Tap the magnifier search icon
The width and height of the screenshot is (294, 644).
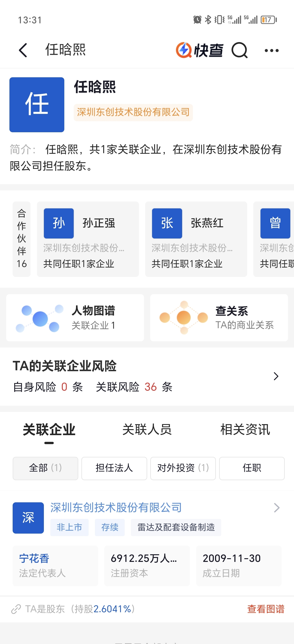239,50
